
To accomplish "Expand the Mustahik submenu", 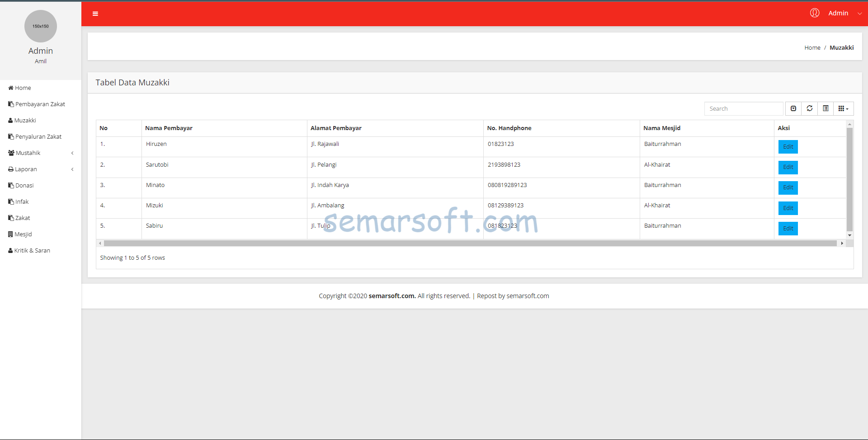I will pyautogui.click(x=28, y=153).
